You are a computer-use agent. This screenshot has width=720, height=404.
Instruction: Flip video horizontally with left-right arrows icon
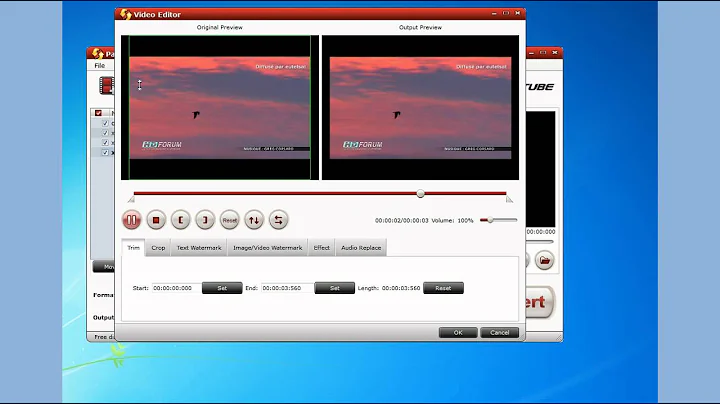278,220
